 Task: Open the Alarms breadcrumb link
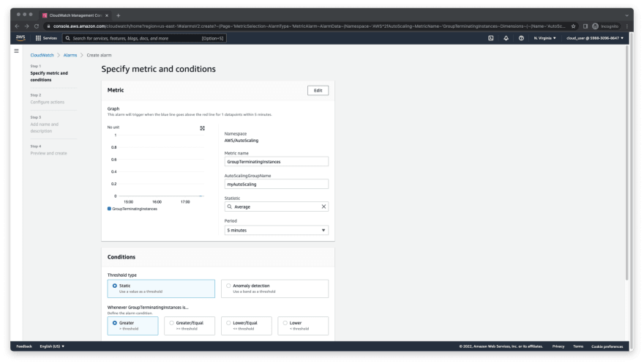70,55
